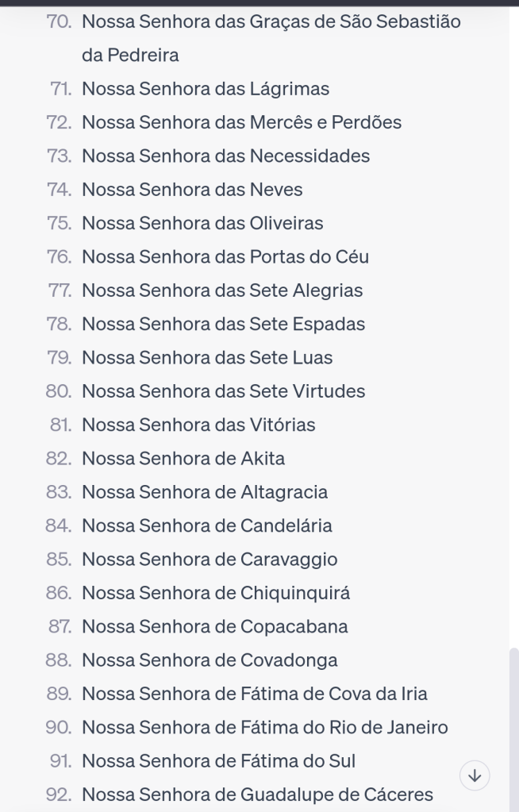Click list item Nossa Senhora das Lágrimas

206,89
